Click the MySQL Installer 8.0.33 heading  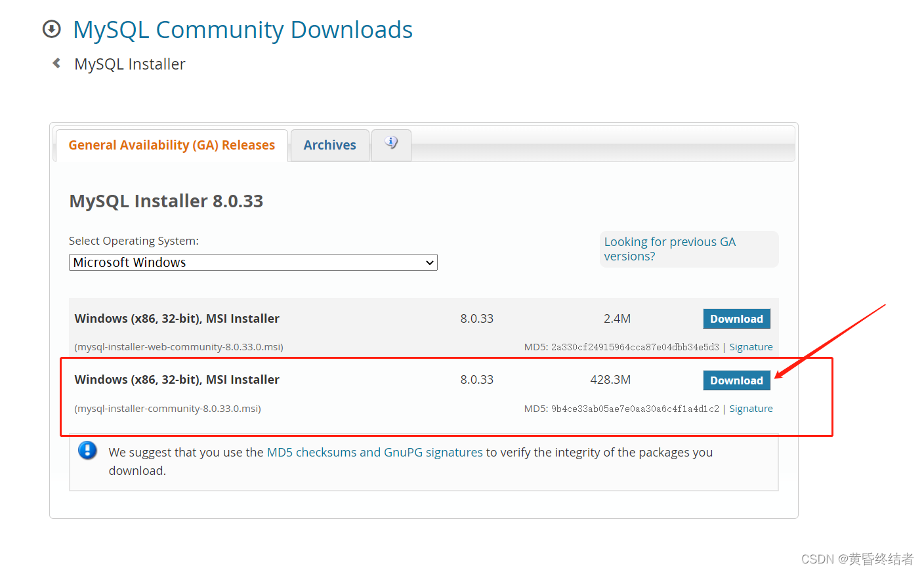(166, 201)
